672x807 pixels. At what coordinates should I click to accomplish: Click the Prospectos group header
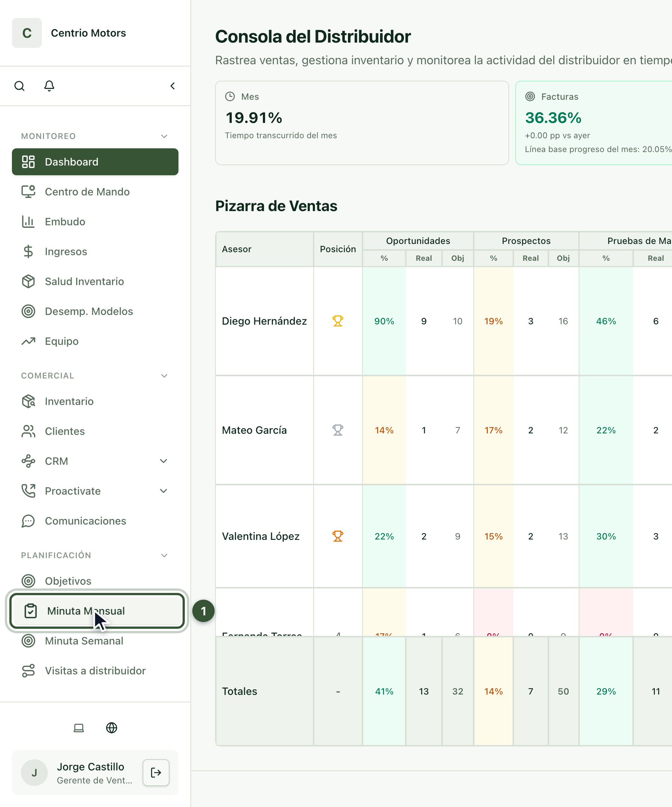coord(526,241)
